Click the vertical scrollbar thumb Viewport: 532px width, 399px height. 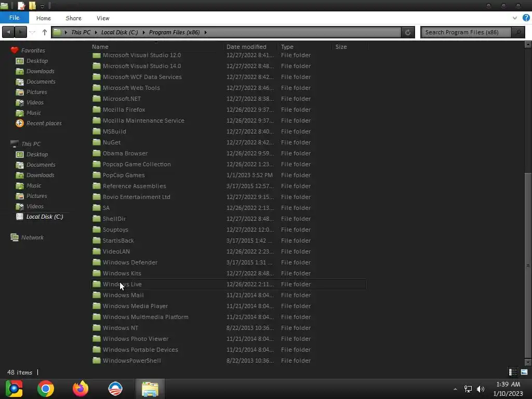point(528,265)
